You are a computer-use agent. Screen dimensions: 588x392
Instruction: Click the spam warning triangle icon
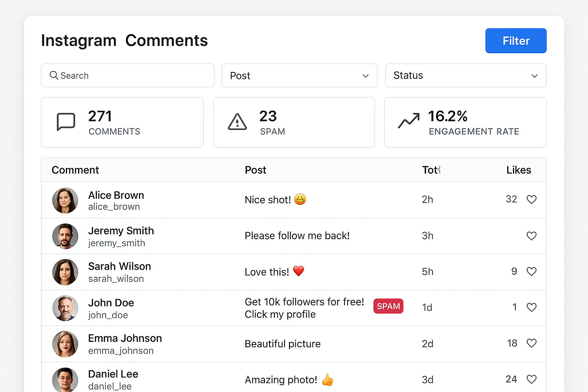(237, 122)
